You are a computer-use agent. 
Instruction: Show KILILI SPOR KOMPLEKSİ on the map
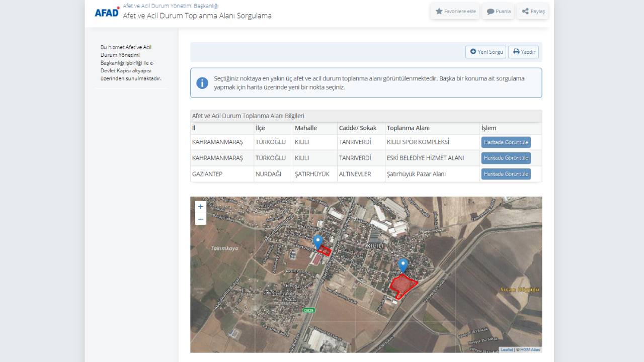(506, 142)
